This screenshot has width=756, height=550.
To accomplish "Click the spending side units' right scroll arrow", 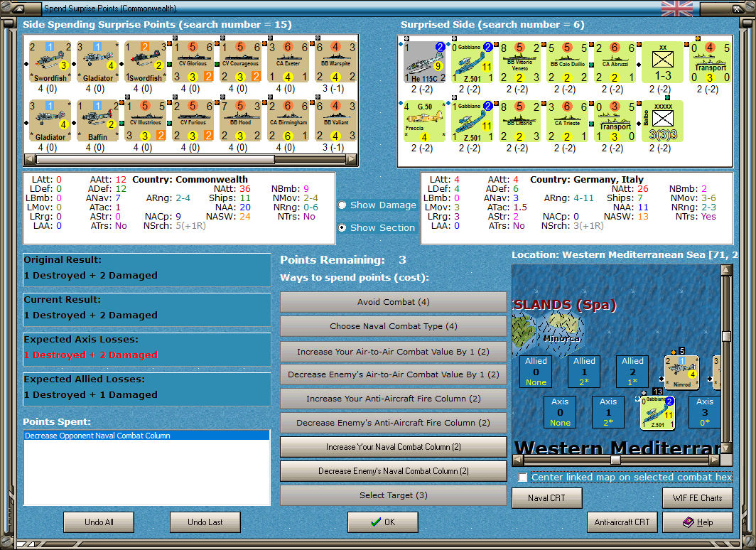I will [352, 158].
